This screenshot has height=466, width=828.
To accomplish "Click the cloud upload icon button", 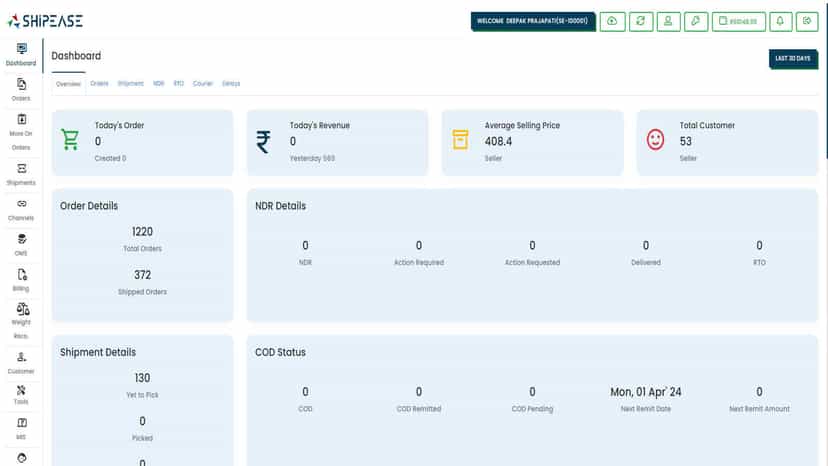I will coord(613,22).
